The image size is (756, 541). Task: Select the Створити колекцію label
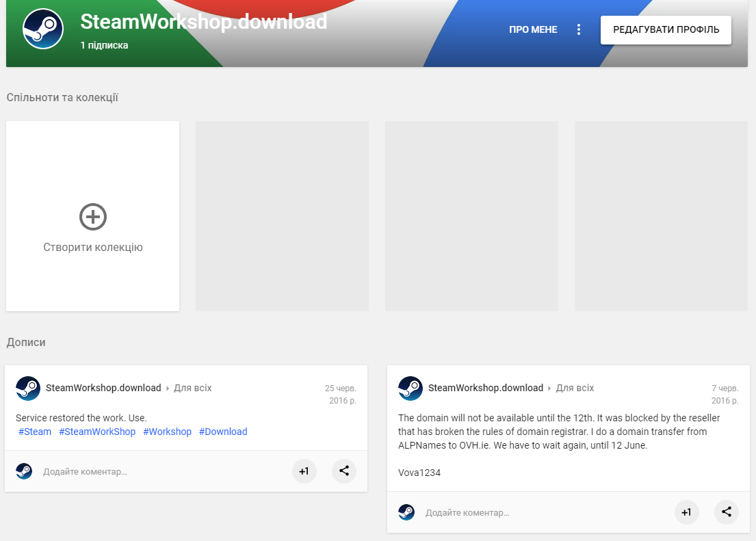pyautogui.click(x=93, y=248)
